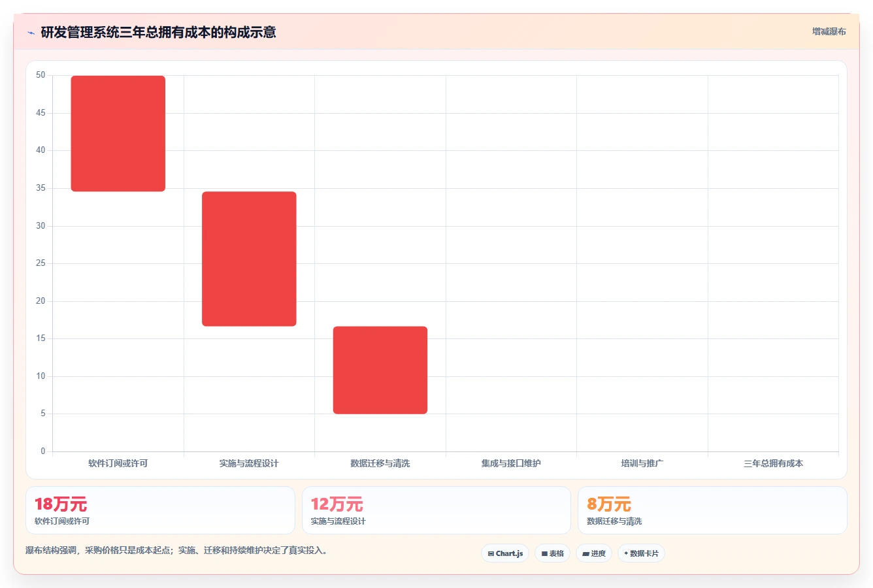Open the 18万元 软件订阅或许可 card

160,510
